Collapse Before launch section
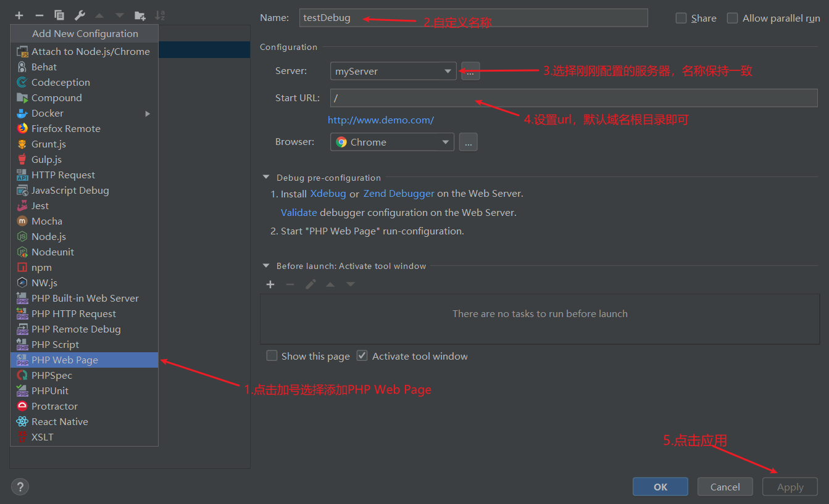The width and height of the screenshot is (829, 504). pyautogui.click(x=266, y=266)
